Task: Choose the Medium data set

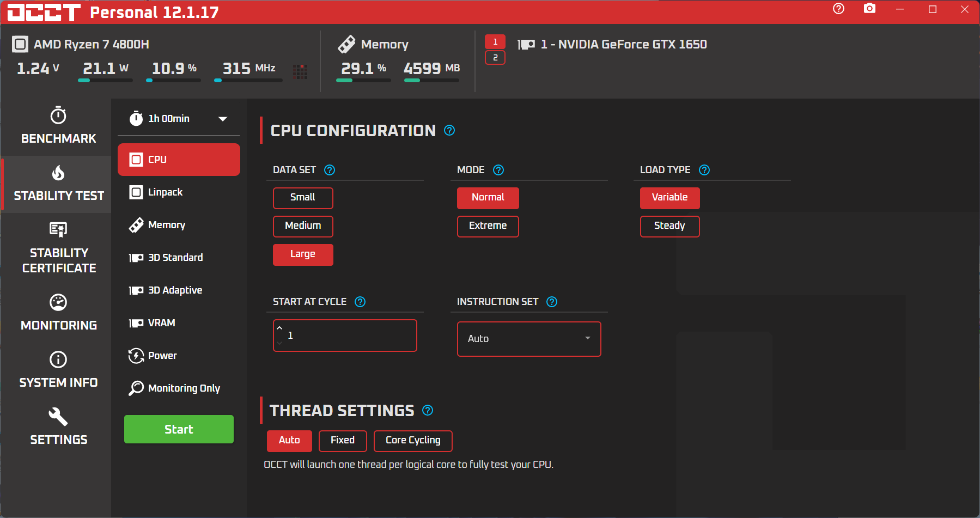Action: coord(303,226)
